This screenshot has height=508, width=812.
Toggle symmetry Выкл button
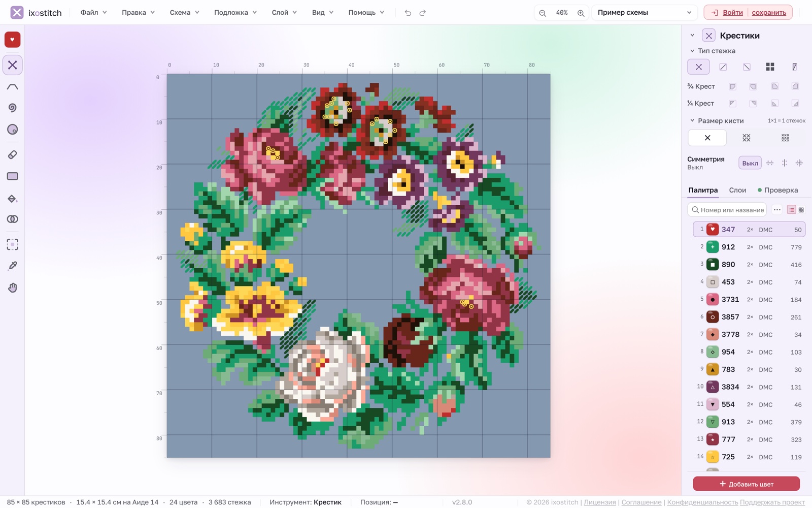[x=750, y=163]
